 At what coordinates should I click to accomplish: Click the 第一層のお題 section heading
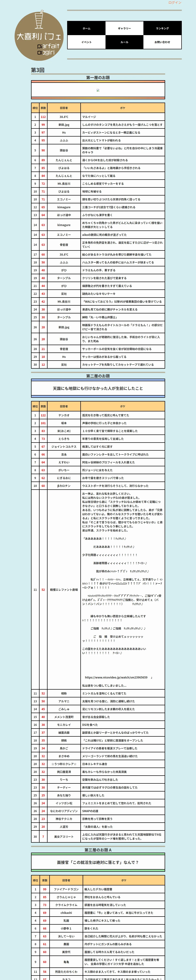[98, 78]
